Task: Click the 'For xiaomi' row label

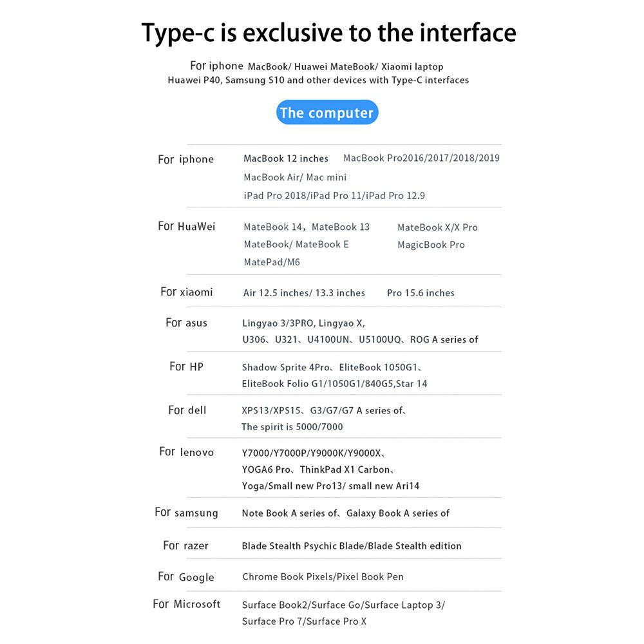Action: pos(187,292)
